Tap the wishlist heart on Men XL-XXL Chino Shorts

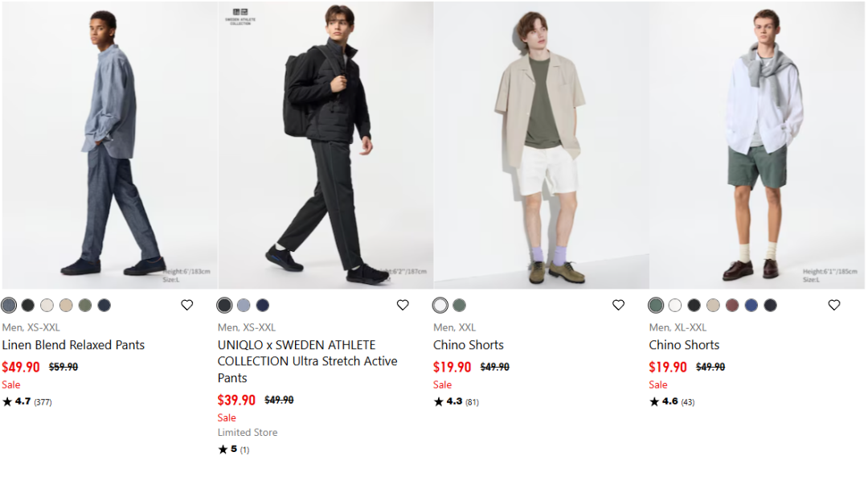click(x=834, y=305)
